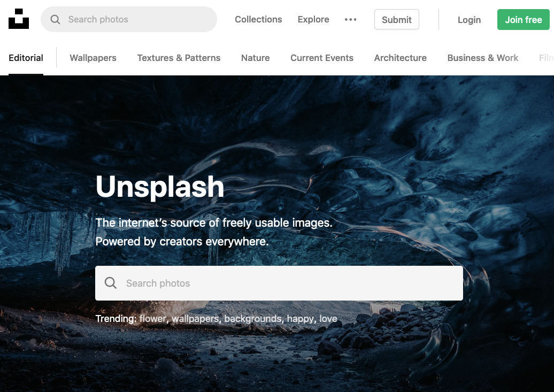Select the Editorial tab
The width and height of the screenshot is (554, 392).
(26, 58)
